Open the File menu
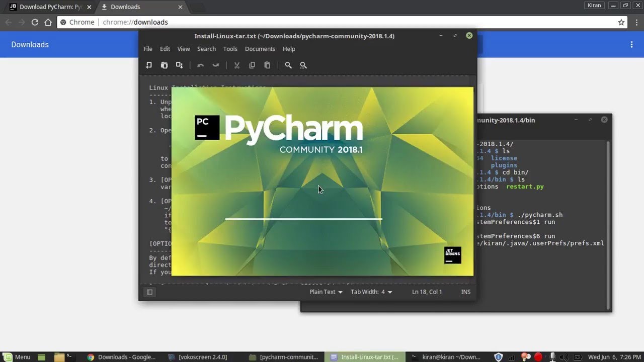 click(148, 49)
